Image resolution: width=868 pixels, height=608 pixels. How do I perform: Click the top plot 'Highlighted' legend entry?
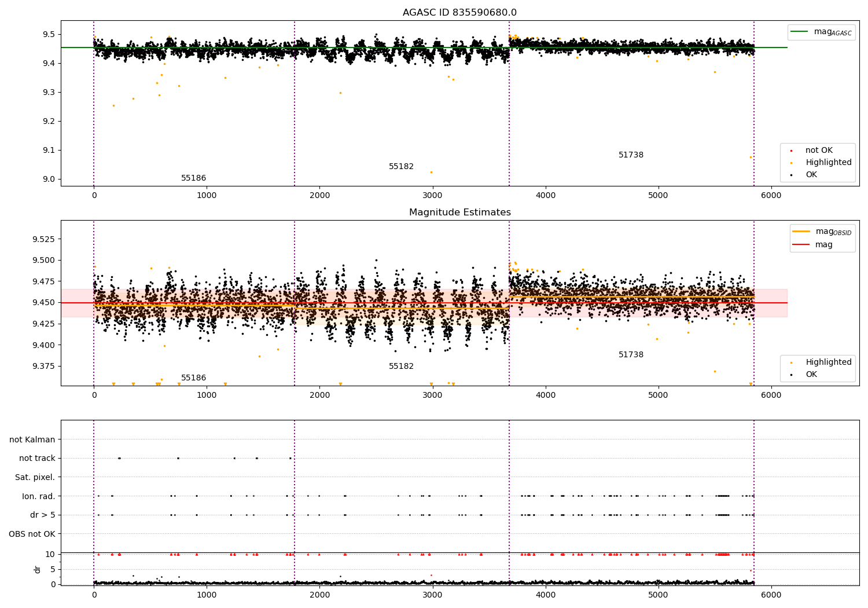coord(828,163)
